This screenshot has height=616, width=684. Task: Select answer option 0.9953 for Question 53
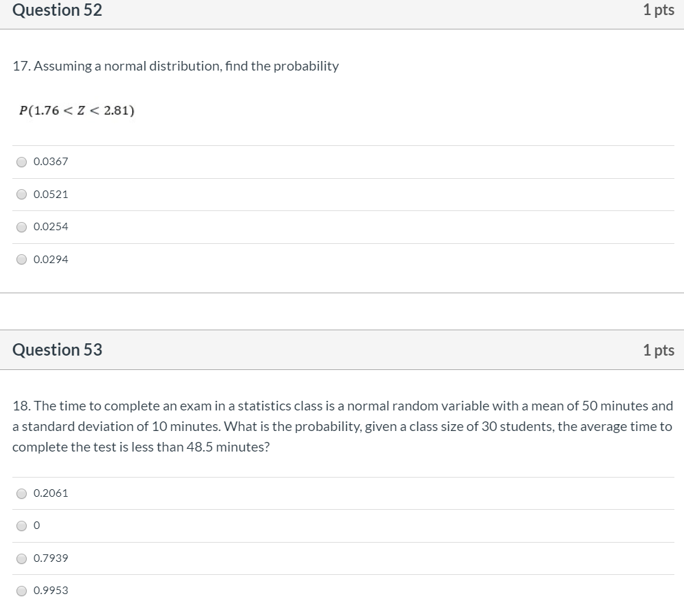point(21,591)
